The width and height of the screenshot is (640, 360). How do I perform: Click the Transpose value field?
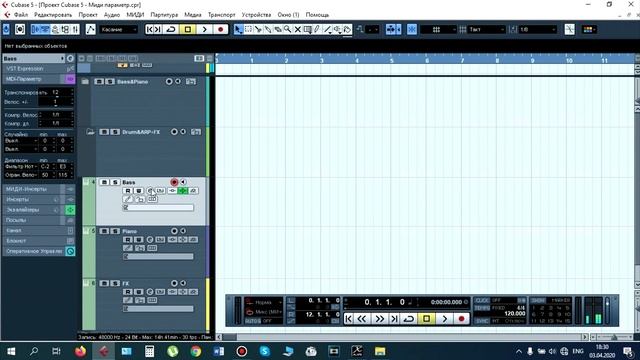[x=56, y=92]
